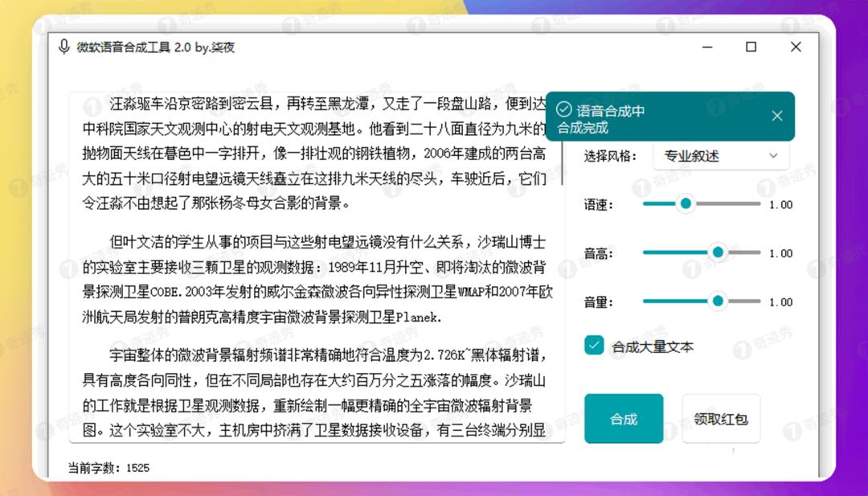Toggle the 合成大量文本 checkbox off
Image resolution: width=868 pixels, height=496 pixels.
click(x=594, y=346)
